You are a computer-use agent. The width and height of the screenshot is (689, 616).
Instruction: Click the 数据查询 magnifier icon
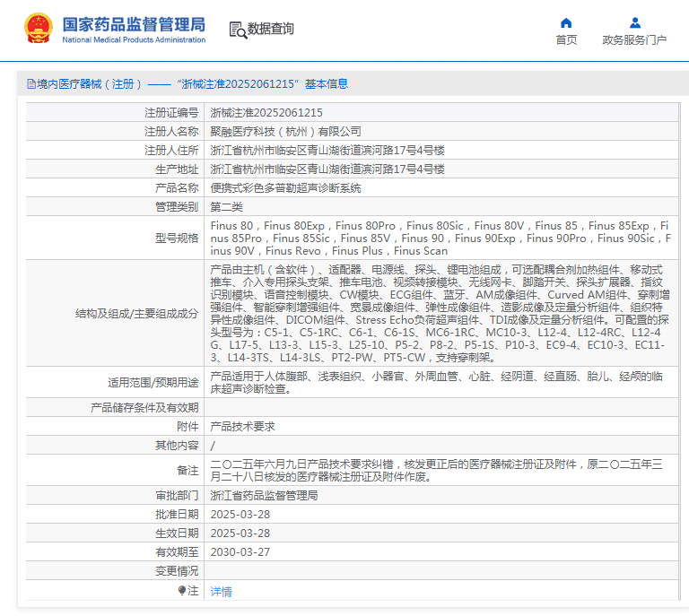point(237,30)
